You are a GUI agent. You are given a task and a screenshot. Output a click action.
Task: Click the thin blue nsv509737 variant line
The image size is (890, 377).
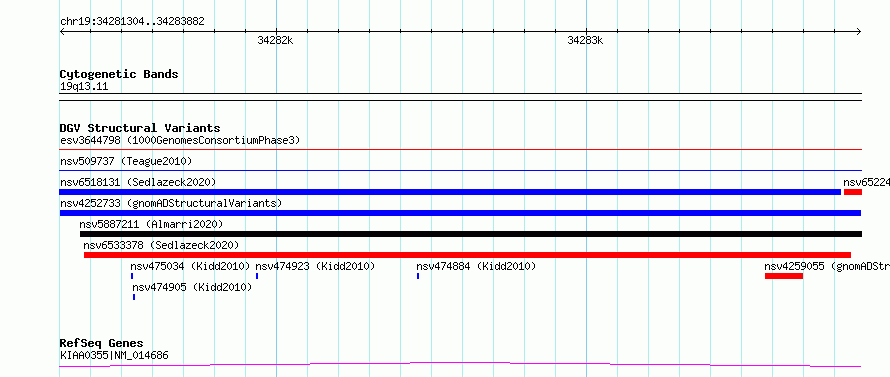pyautogui.click(x=461, y=171)
